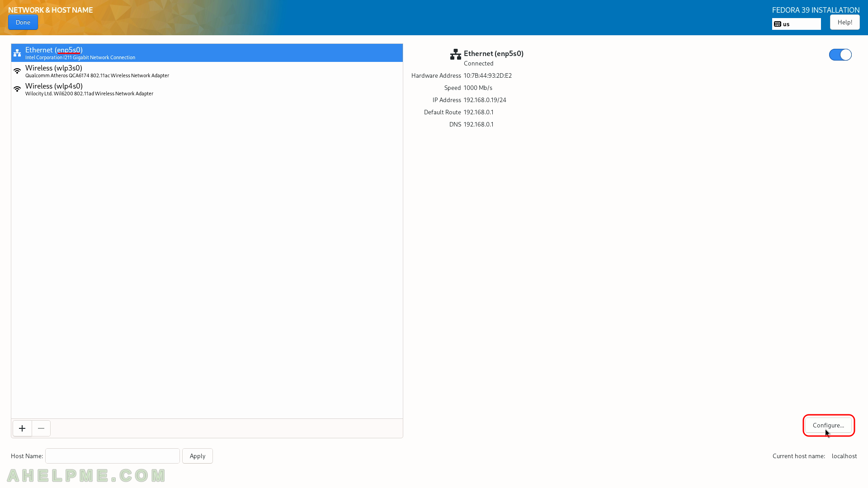Click the Done button
The height and width of the screenshot is (488, 868).
[23, 22]
